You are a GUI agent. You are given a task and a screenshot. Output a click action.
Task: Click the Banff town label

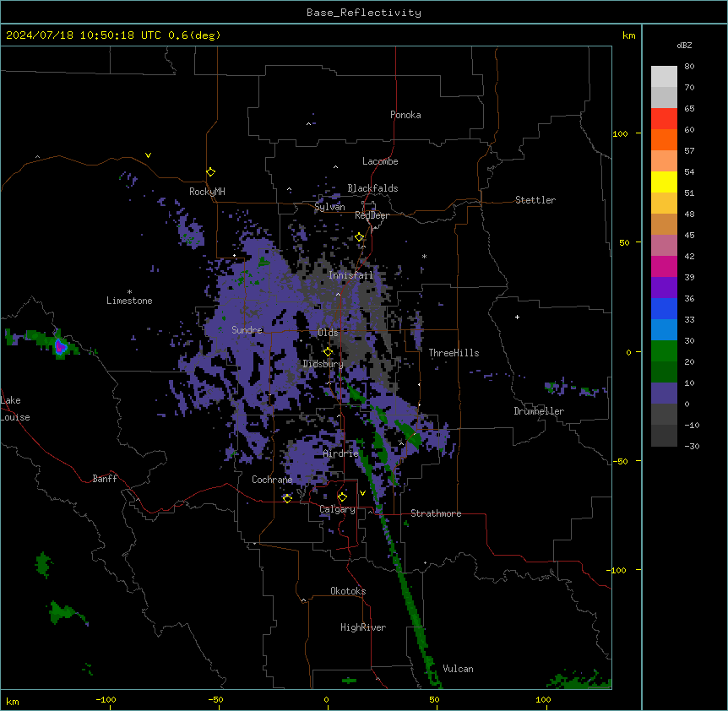105,479
